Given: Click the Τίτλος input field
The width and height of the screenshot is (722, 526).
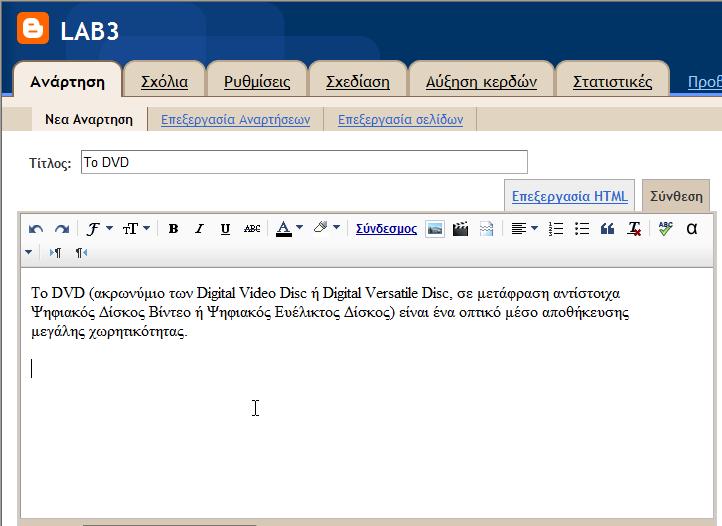Looking at the screenshot, I should click(304, 162).
